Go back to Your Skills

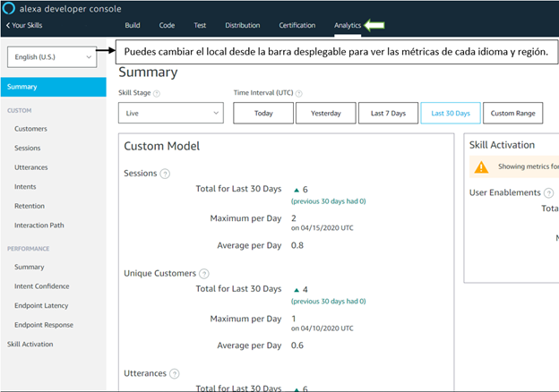point(24,26)
